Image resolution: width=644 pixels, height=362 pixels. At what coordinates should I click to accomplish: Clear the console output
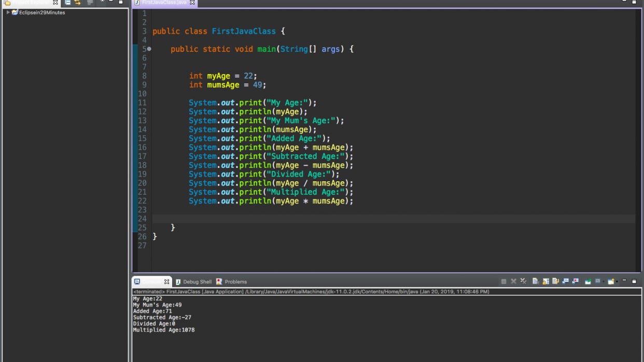pyautogui.click(x=536, y=281)
